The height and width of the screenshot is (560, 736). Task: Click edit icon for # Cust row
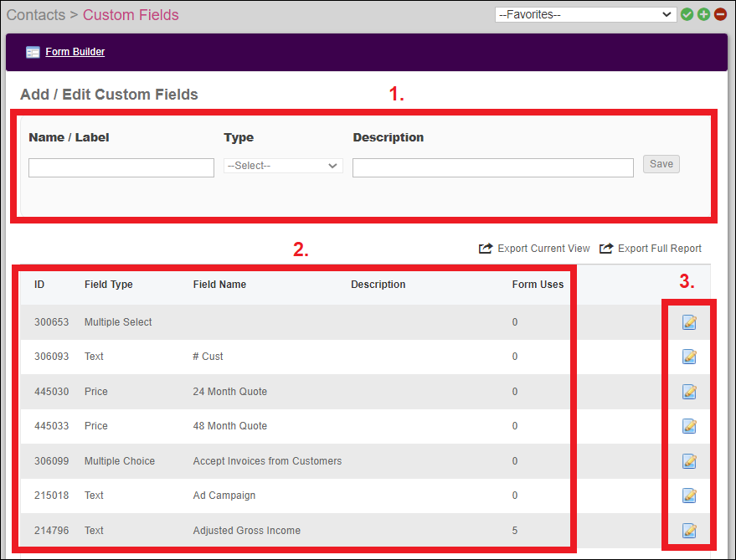pos(689,357)
